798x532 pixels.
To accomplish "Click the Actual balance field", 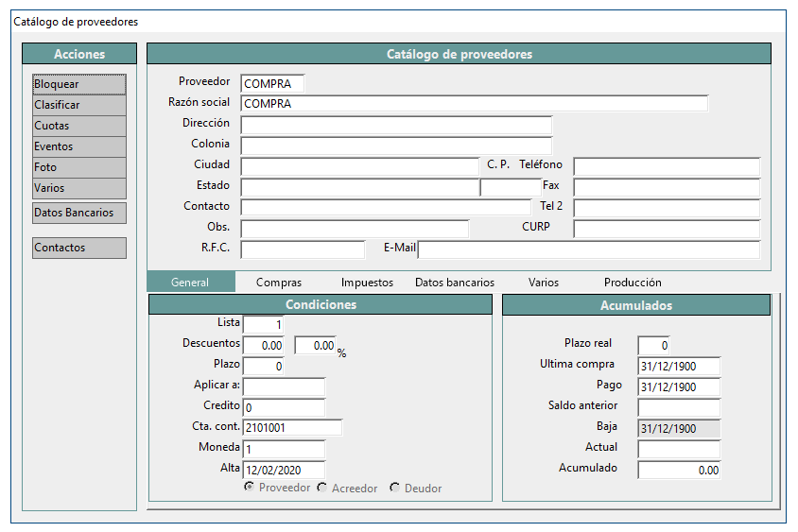I will (x=679, y=449).
